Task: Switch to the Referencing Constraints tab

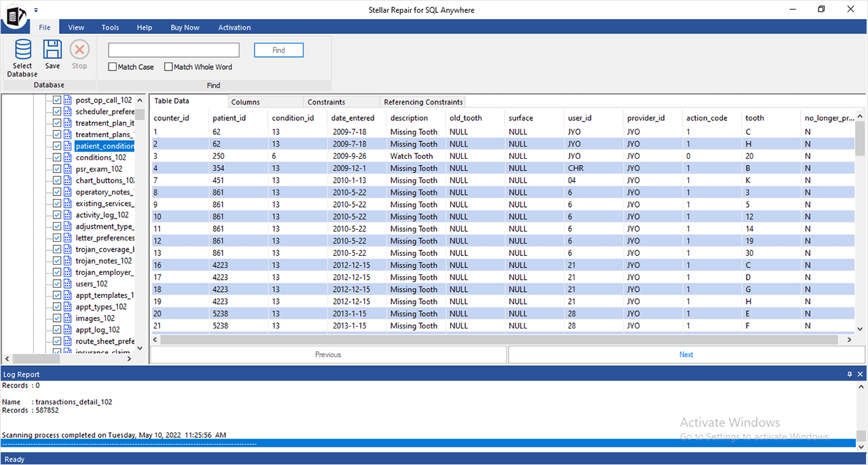Action: pyautogui.click(x=423, y=102)
